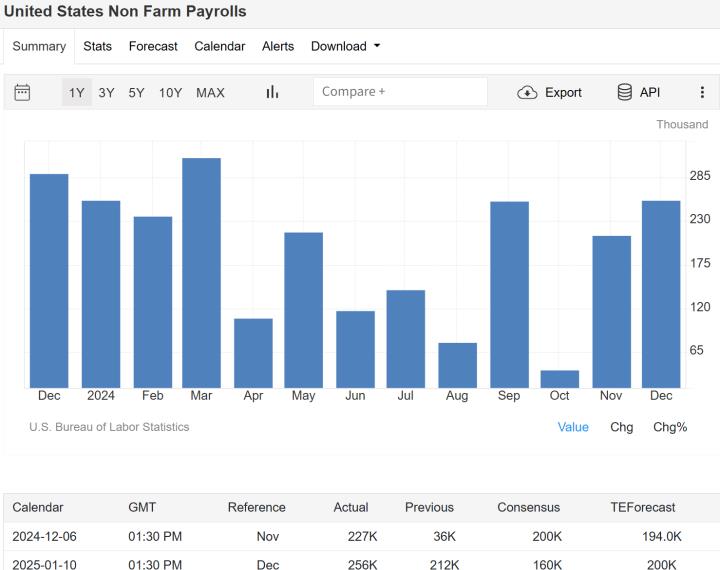Click the 160K consensus value
This screenshot has width=720, height=570.
point(547,564)
